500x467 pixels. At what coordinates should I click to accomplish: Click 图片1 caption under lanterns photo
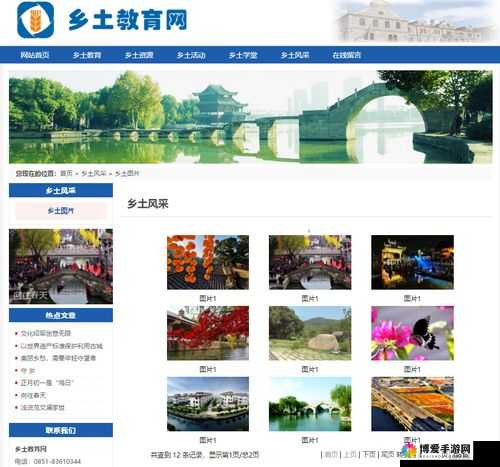(208, 298)
